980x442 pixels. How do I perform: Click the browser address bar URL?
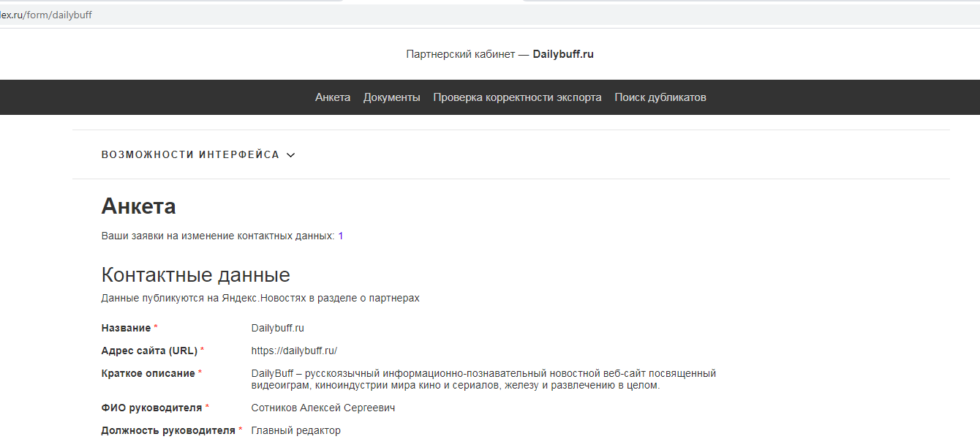46,15
